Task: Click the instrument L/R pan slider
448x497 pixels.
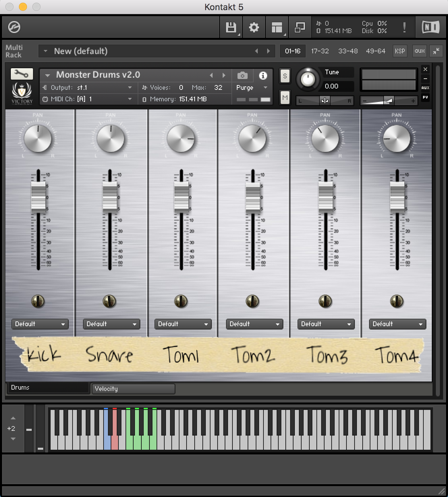Action: (x=325, y=101)
